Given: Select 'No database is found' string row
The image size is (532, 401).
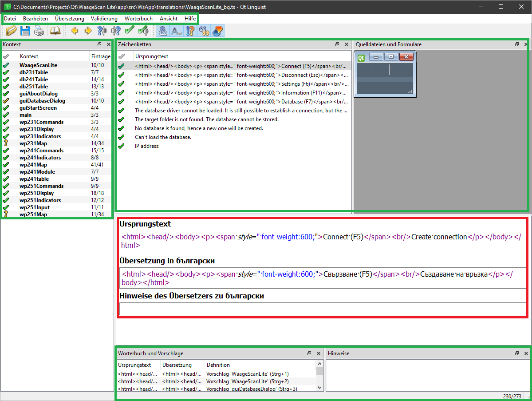Looking at the screenshot, I should tap(234, 128).
